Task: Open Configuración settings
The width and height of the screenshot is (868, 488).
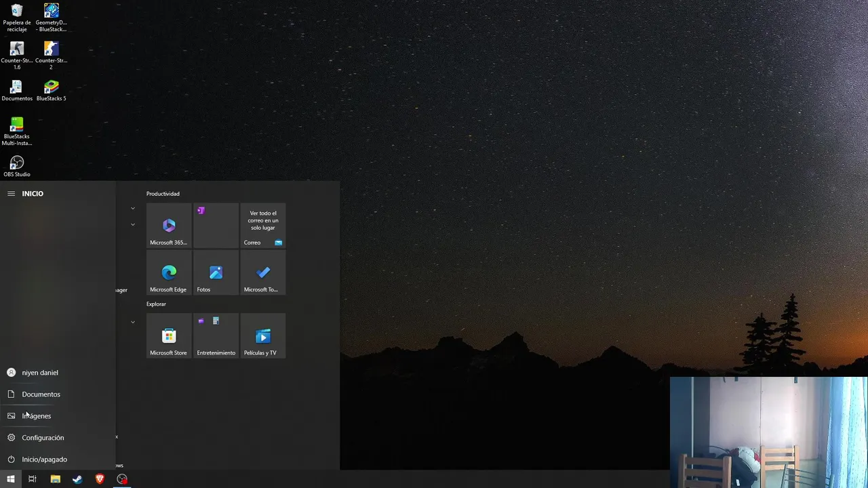Action: pyautogui.click(x=58, y=438)
